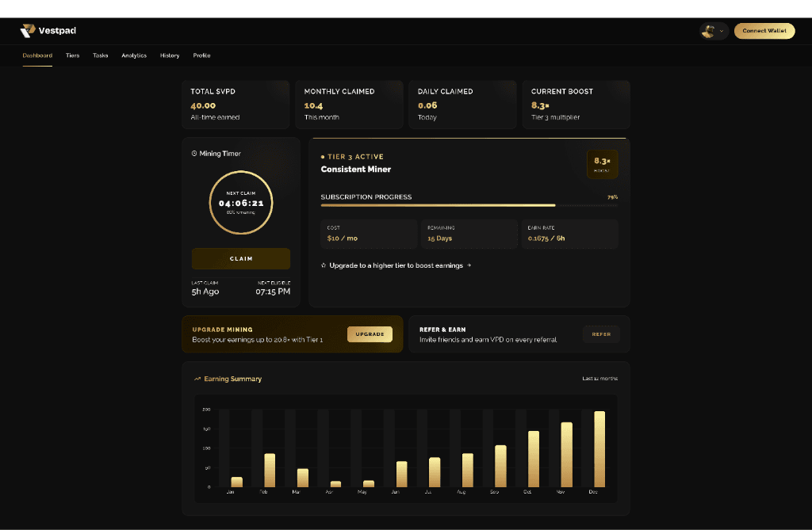Viewport: 812px width, 530px height.
Task: Click the Connect Wallet button
Action: click(x=764, y=31)
